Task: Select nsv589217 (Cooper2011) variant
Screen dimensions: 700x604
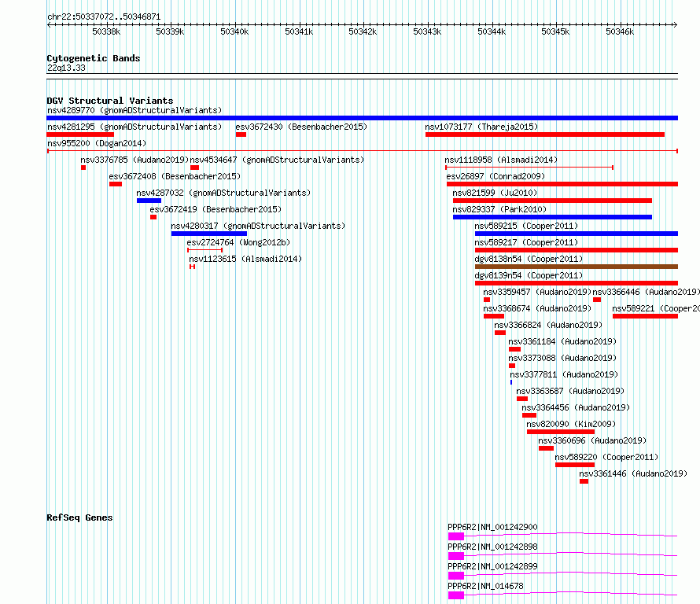Action: (526, 242)
